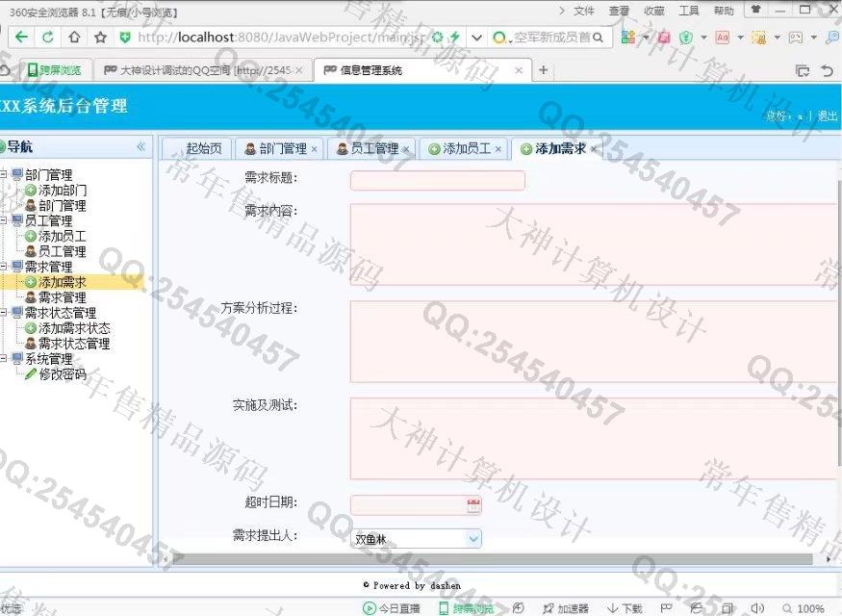Click the magnifier search icon in search box
Image resolution: width=842 pixels, height=616 pixels.
(598, 38)
